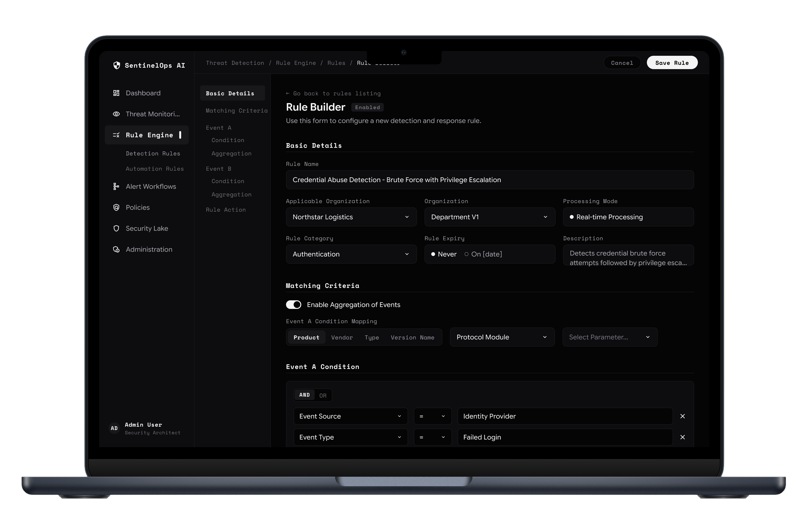Select the Type mapping tab
Viewport: 808px width, 532px height.
point(372,338)
